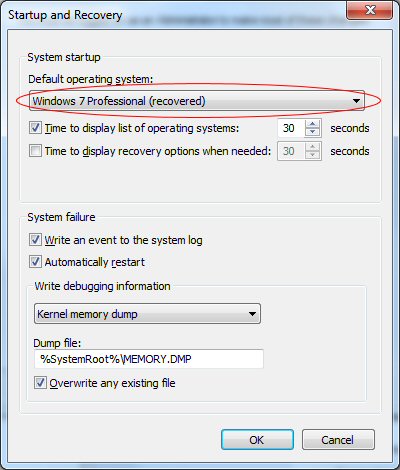Close the Startup and Recovery dialog

pos(369,10)
